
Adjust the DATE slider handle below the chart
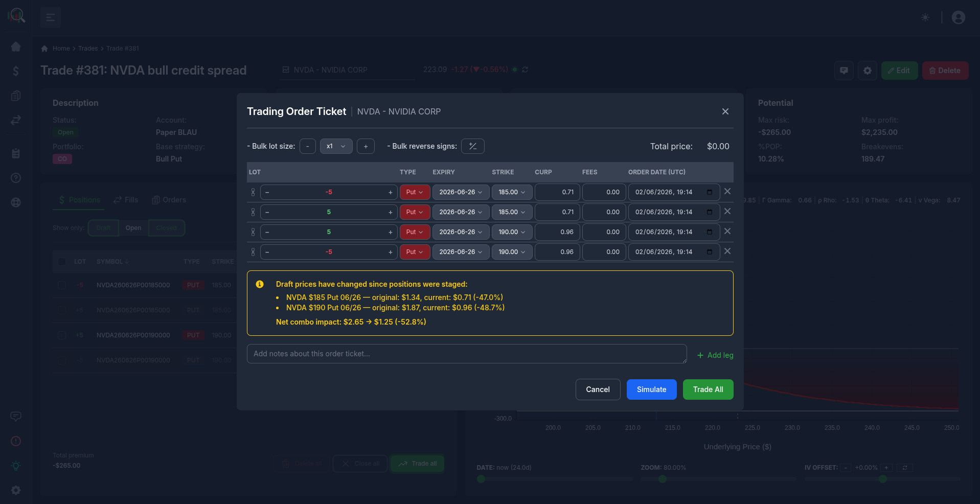481,479
